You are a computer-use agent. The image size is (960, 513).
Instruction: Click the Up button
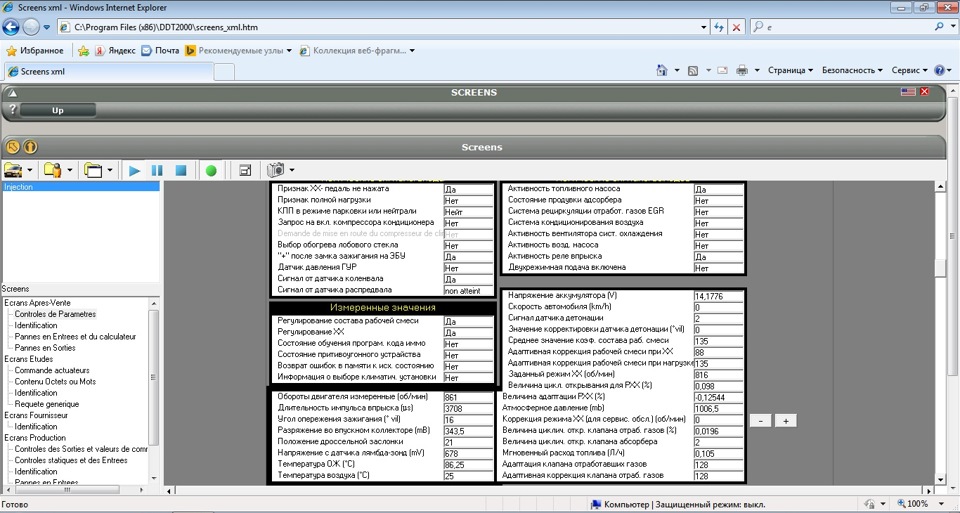click(x=58, y=110)
